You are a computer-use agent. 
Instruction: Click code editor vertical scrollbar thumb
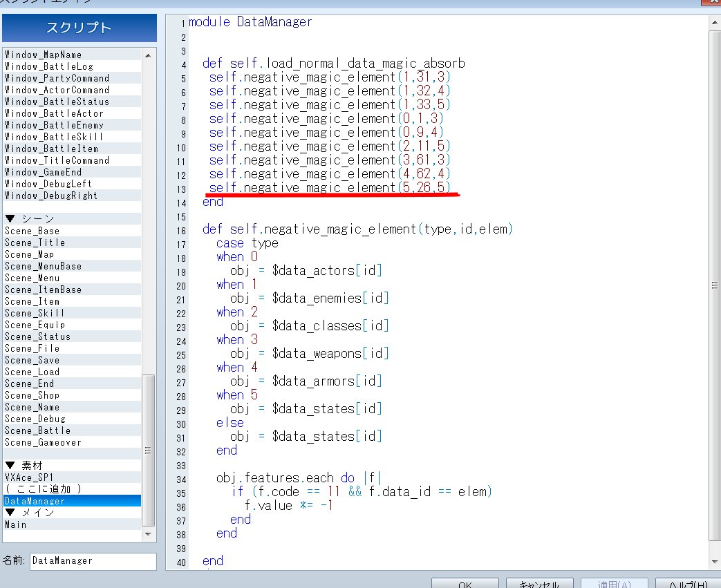click(715, 285)
